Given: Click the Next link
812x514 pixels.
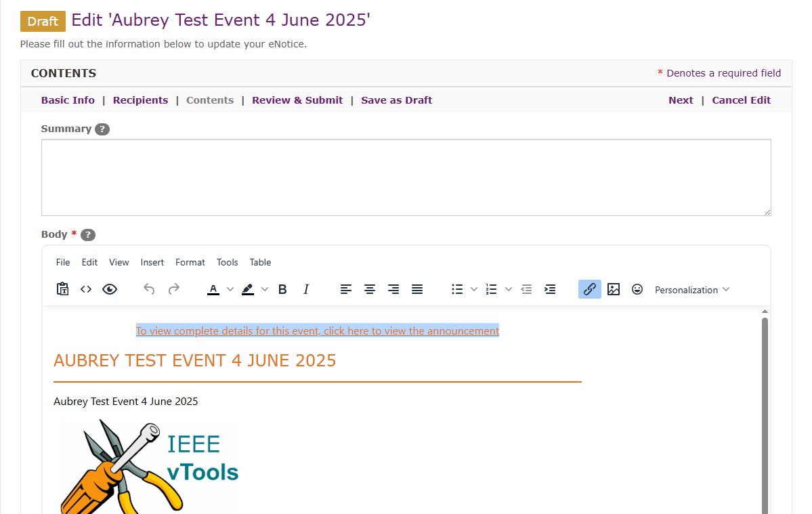Looking at the screenshot, I should (681, 100).
